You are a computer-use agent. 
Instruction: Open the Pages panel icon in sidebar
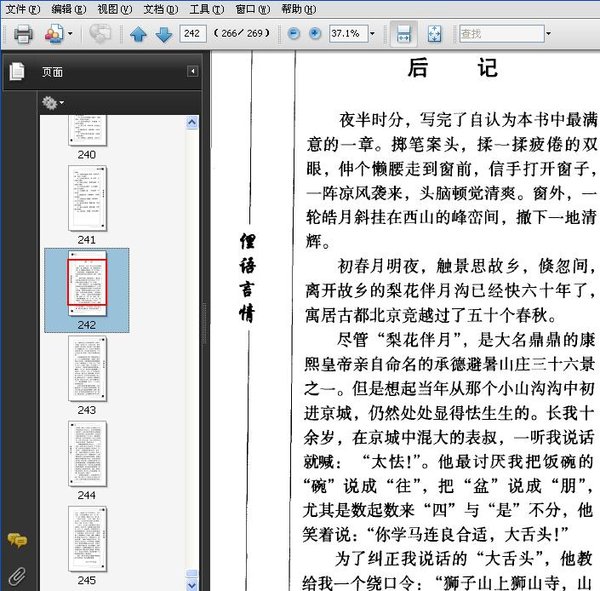(x=16, y=72)
